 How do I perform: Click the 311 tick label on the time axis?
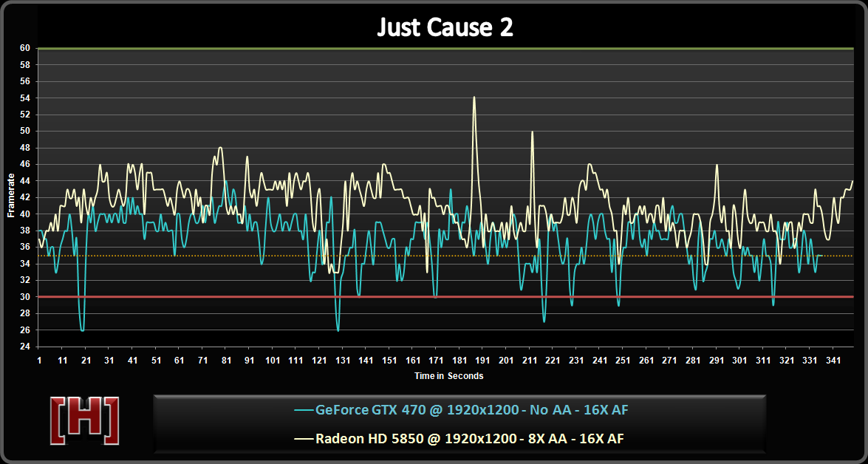[x=763, y=361]
